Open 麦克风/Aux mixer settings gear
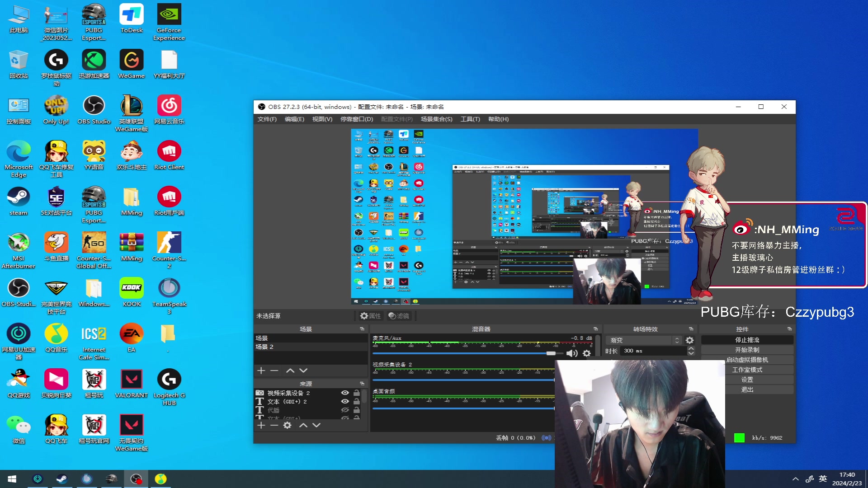This screenshot has height=488, width=868. point(586,353)
